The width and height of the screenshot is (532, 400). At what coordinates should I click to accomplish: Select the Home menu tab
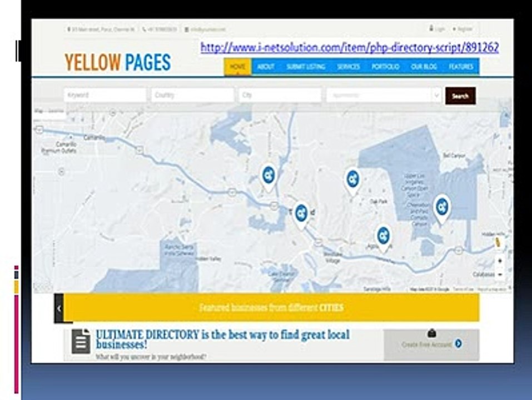point(237,67)
